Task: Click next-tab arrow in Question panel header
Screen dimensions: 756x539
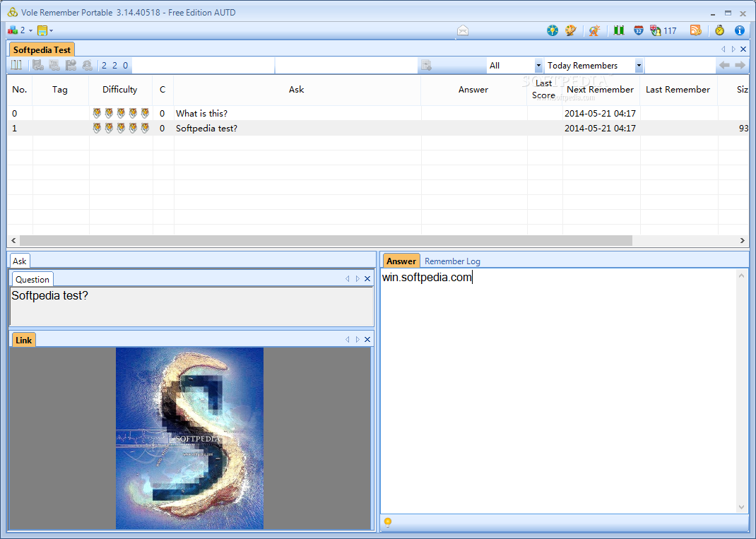Action: click(358, 278)
